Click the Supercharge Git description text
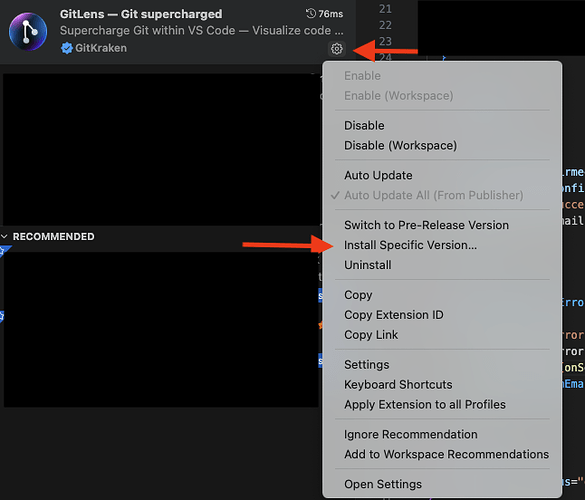 click(201, 31)
